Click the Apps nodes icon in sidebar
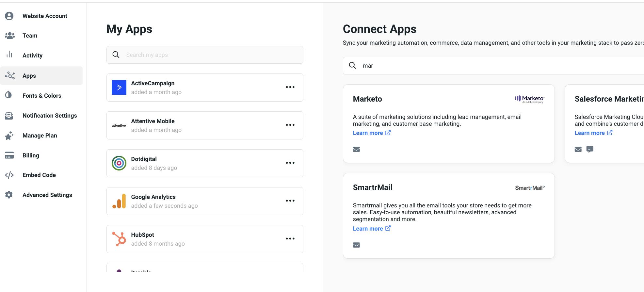The height and width of the screenshot is (292, 644). click(x=10, y=76)
